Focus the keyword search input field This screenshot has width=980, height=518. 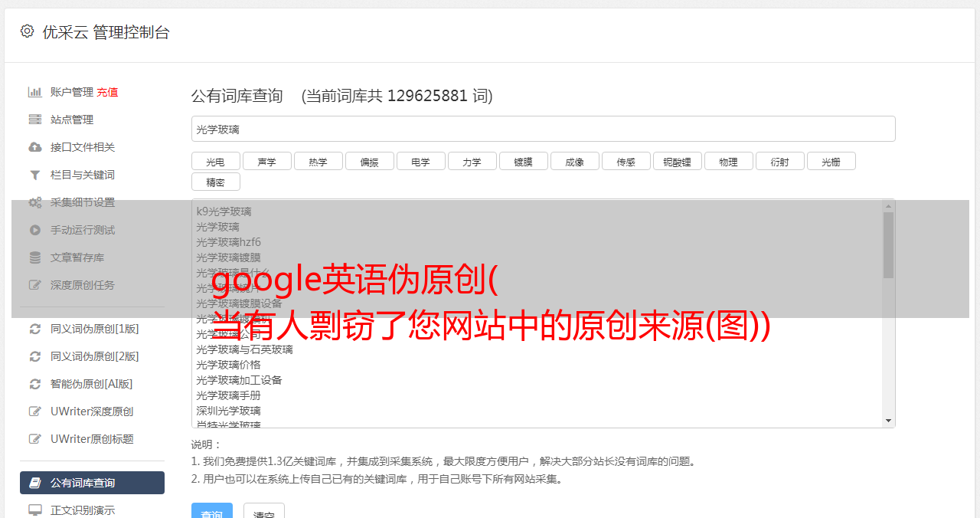[x=543, y=129]
